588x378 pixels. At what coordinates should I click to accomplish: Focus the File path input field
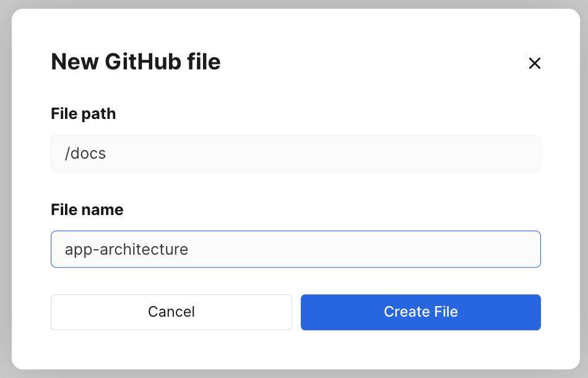(295, 153)
